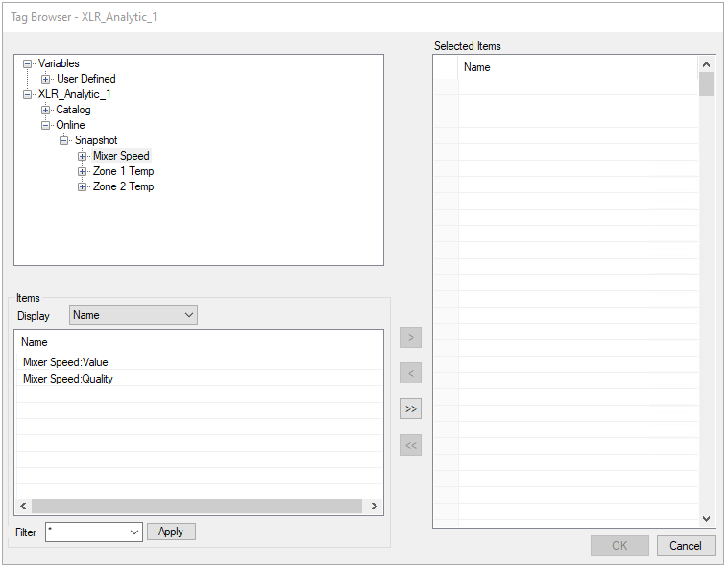Select the Mixer Speed:Value item
The height and width of the screenshot is (569, 728).
(x=65, y=362)
